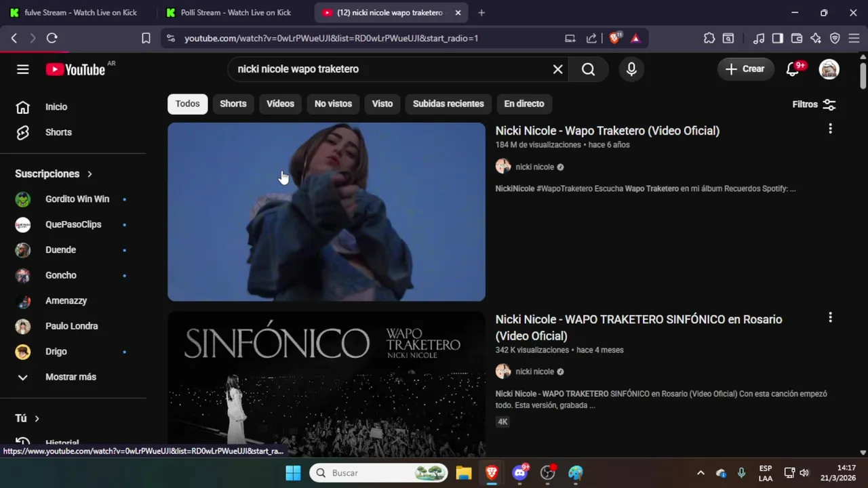Open YouTube notifications bell
Screen dimensions: 868x488
click(x=793, y=69)
